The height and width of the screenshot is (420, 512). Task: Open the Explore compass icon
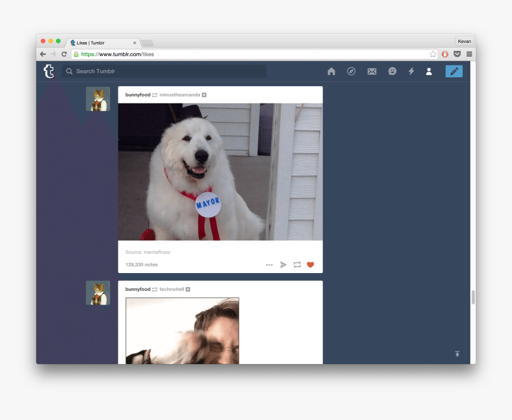[x=351, y=71]
